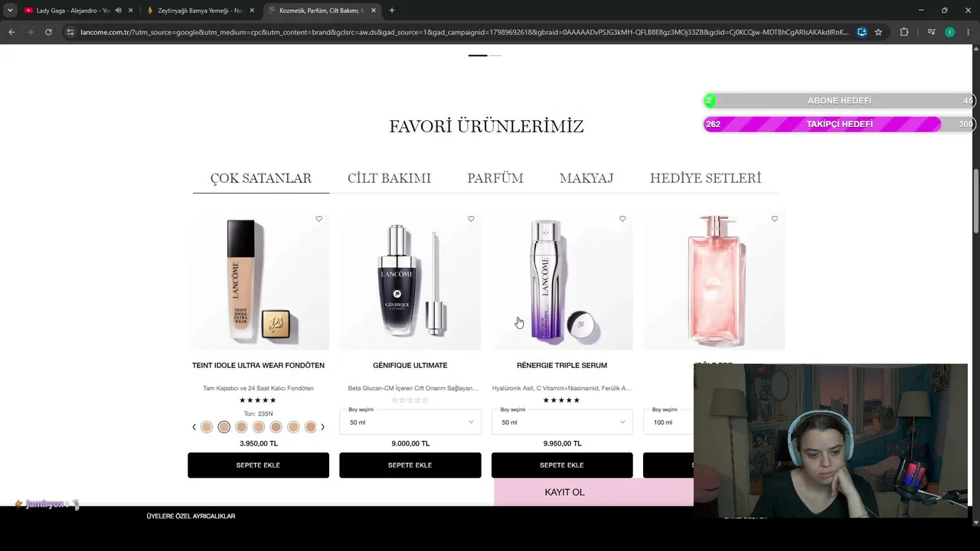Click the 9.950,00 TL price

[562, 444]
